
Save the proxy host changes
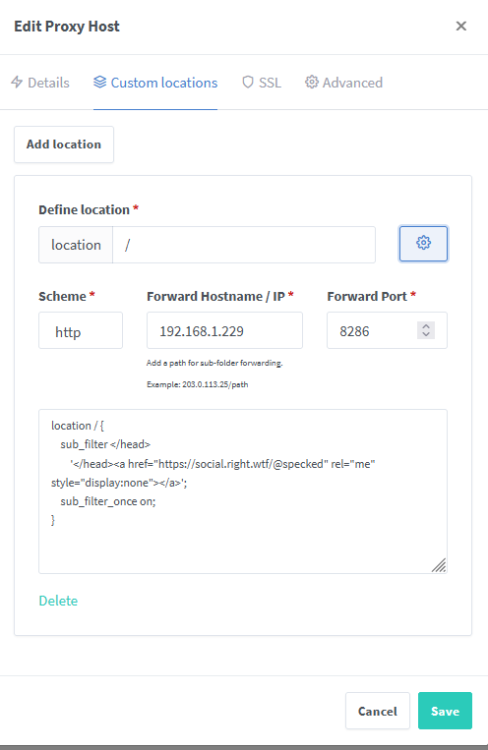click(445, 711)
